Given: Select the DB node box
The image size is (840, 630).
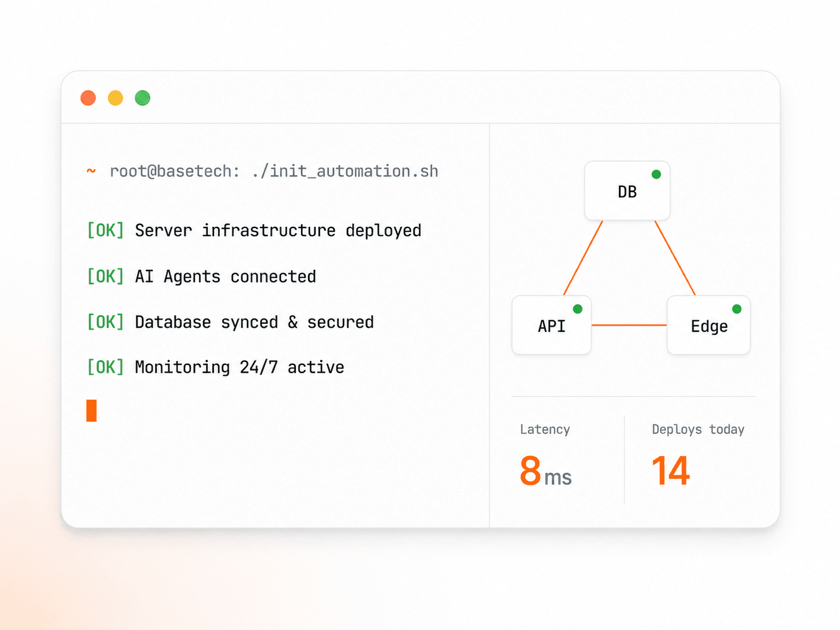Looking at the screenshot, I should [x=627, y=191].
